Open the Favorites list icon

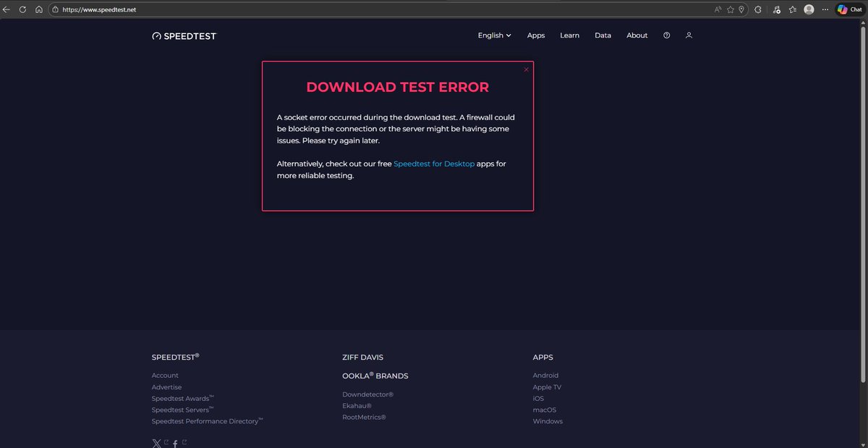tap(793, 9)
